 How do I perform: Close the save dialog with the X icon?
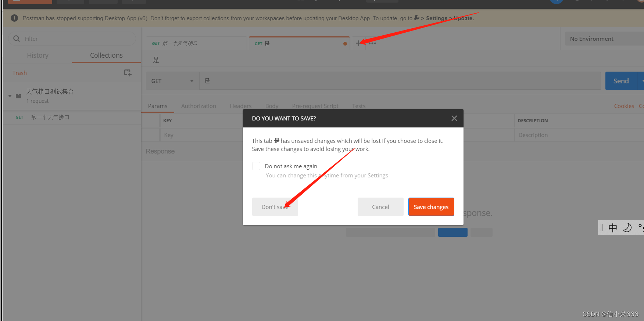[454, 118]
